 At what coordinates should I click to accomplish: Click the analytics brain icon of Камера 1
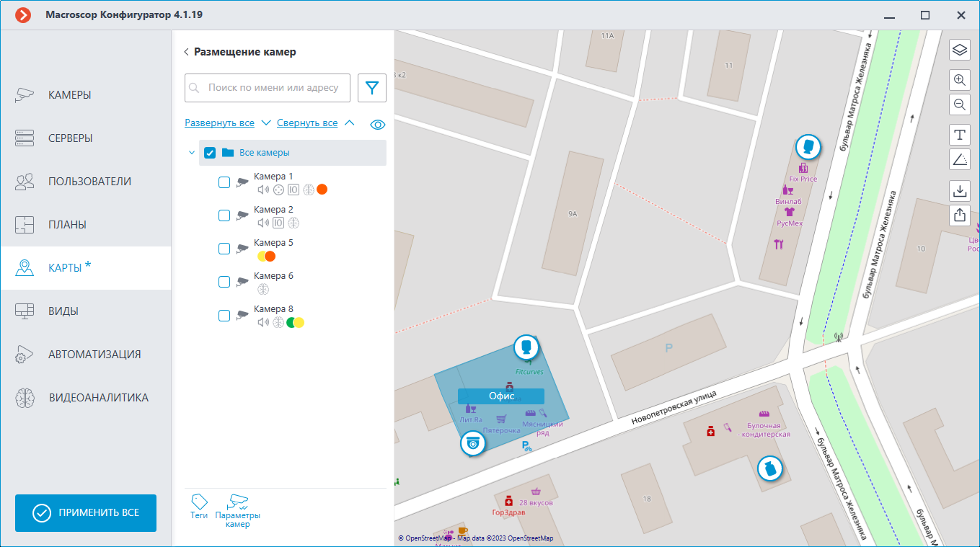point(308,190)
